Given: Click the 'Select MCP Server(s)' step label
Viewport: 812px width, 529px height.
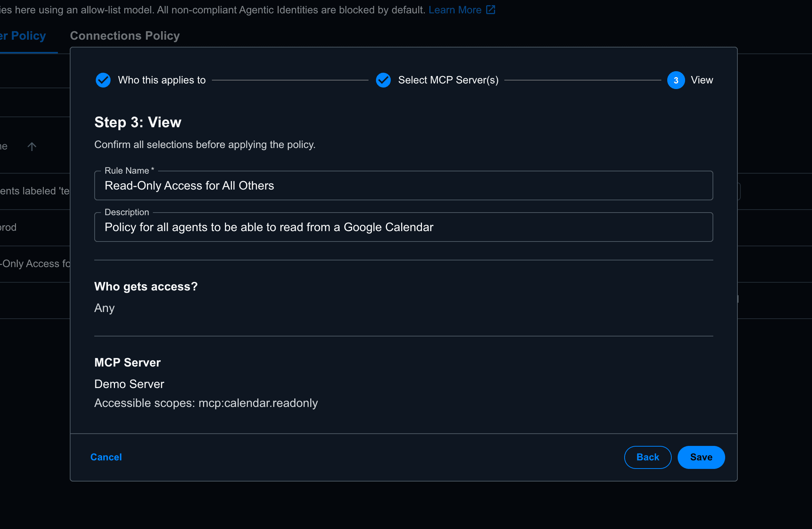Looking at the screenshot, I should click(x=448, y=80).
